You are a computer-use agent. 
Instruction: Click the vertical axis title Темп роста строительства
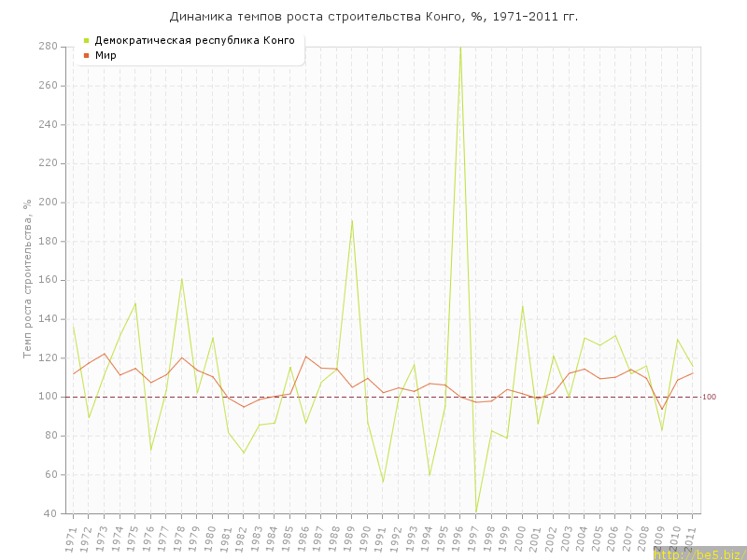click(x=28, y=280)
